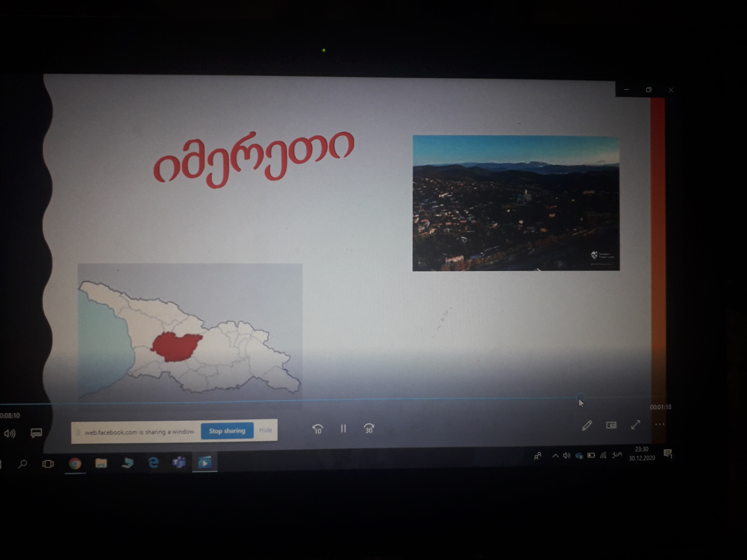
Task: Click the Movies & TV taskbar icon
Action: click(x=205, y=462)
